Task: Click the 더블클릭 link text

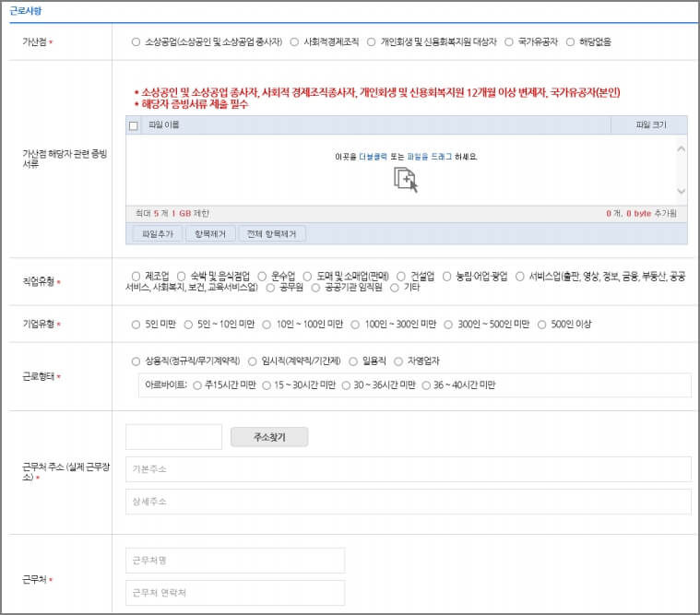Action: tap(373, 157)
